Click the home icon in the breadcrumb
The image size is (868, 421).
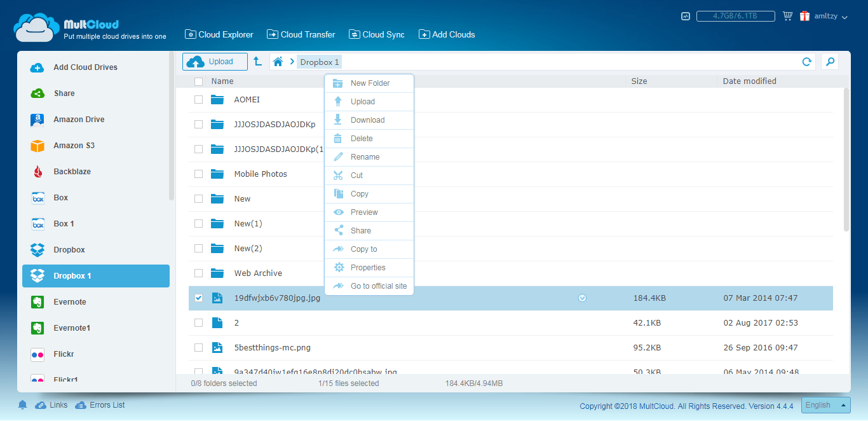pos(278,61)
